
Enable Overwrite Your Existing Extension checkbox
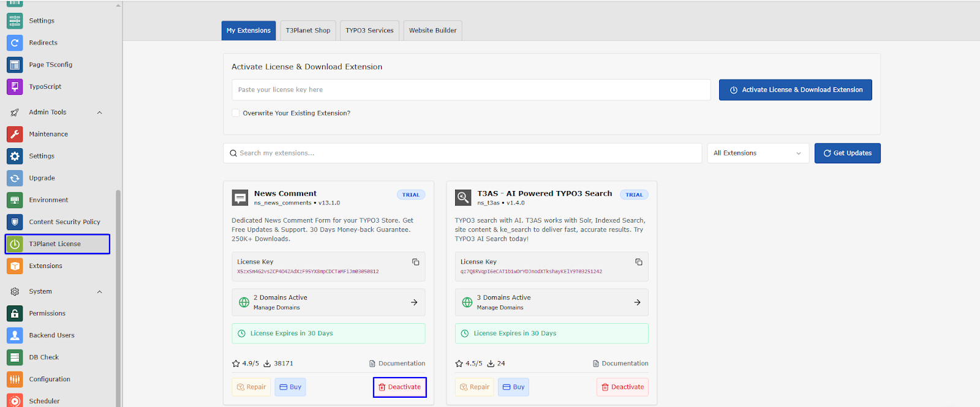(236, 113)
